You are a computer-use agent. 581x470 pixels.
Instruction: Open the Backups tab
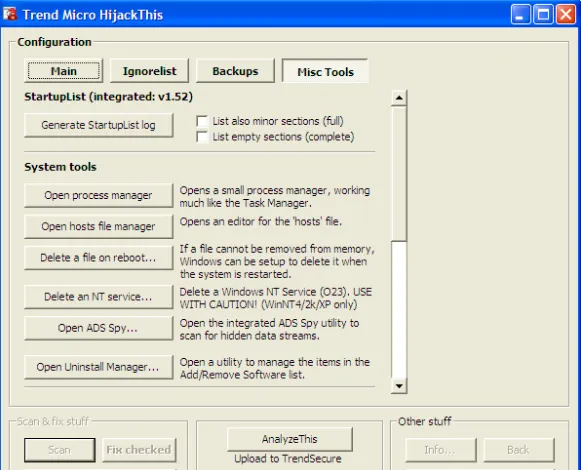(235, 71)
